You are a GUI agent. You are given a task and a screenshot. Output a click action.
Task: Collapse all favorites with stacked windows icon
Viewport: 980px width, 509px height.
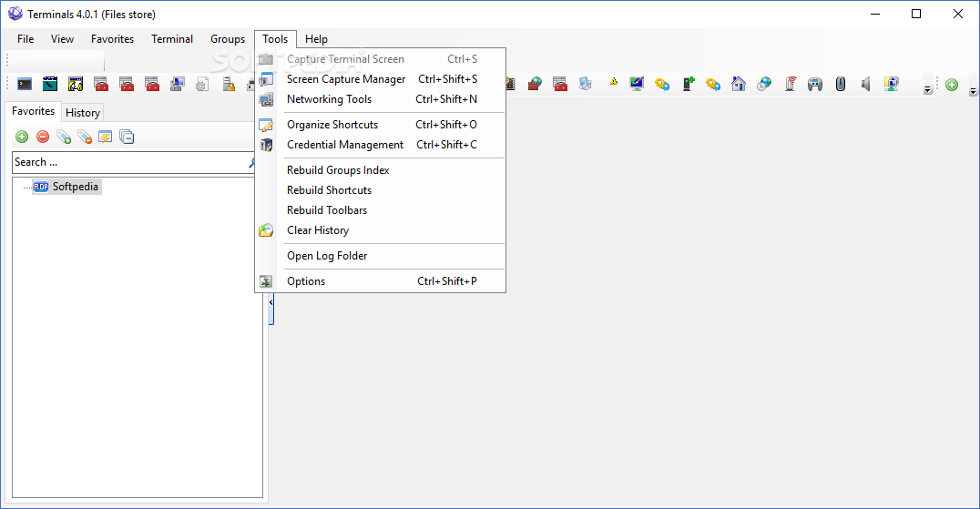127,137
